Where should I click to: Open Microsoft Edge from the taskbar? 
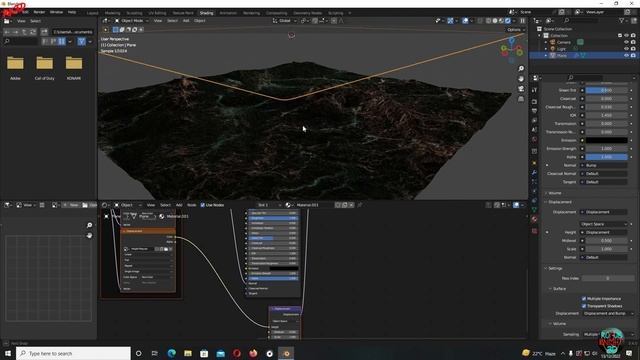coord(171,353)
